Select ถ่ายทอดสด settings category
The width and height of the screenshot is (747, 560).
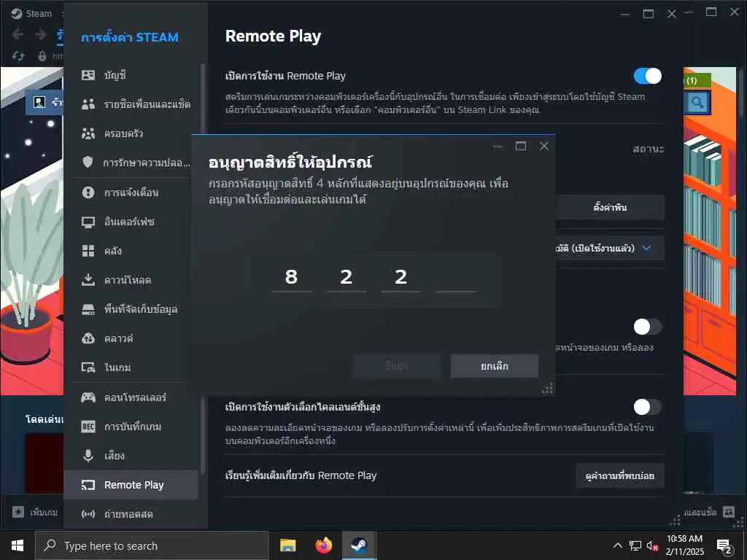131,514
